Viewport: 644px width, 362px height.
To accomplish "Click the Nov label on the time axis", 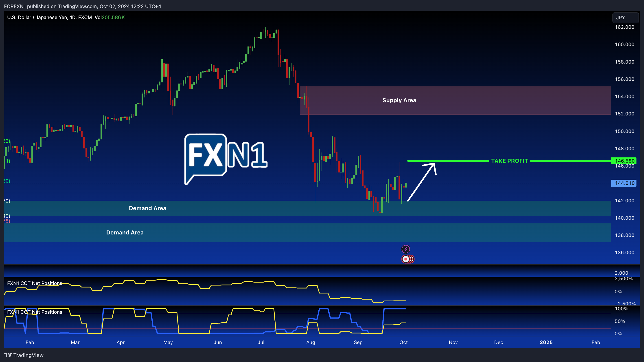I will pyautogui.click(x=453, y=342).
